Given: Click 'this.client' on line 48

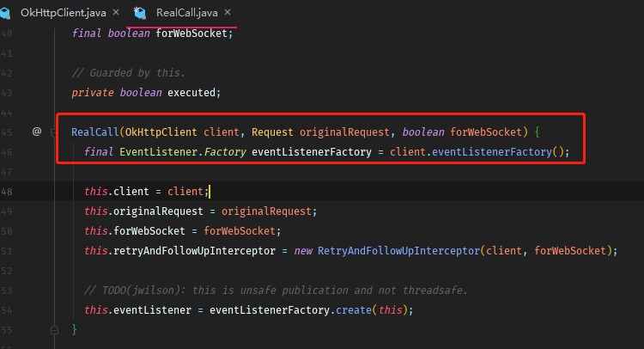Looking at the screenshot, I should tap(117, 191).
